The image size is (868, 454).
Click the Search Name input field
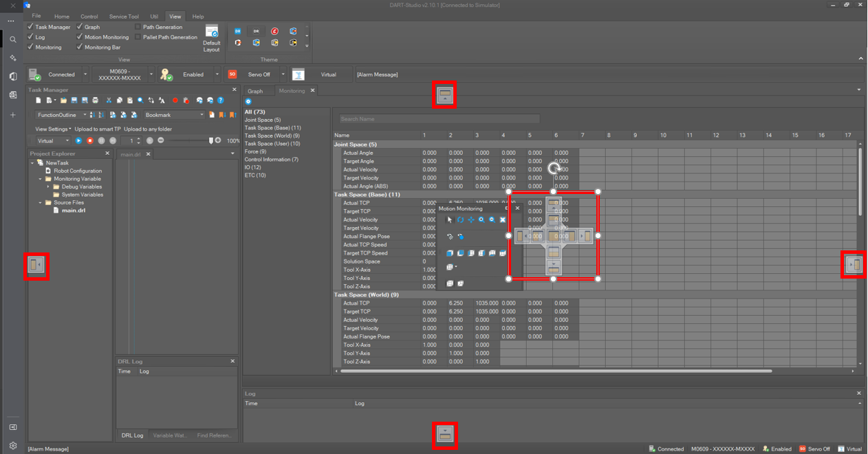[440, 119]
